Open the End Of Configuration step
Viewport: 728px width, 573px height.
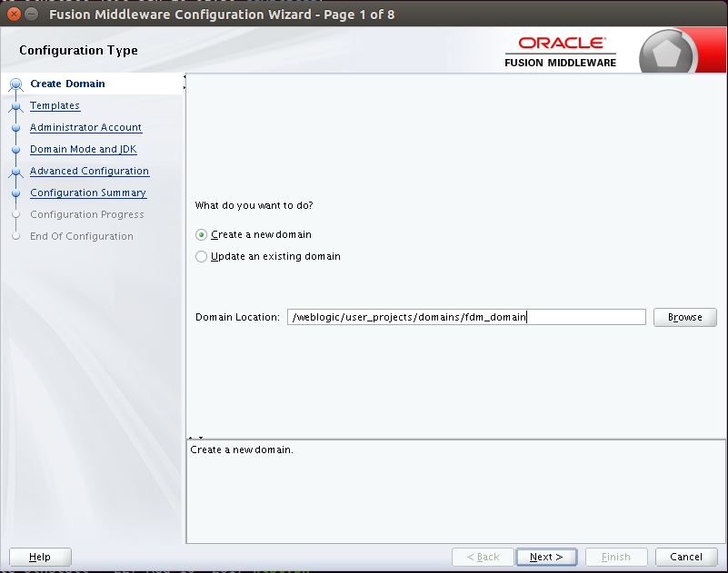(83, 236)
